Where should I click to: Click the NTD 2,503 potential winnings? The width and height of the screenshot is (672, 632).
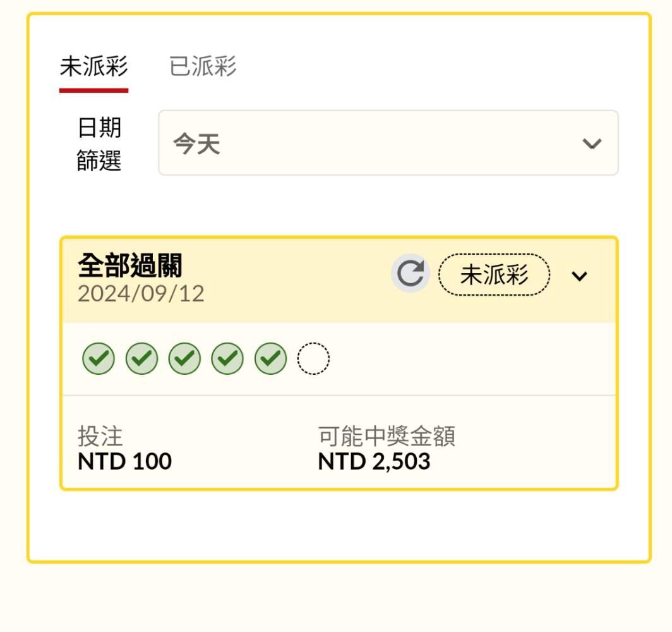coord(374,461)
